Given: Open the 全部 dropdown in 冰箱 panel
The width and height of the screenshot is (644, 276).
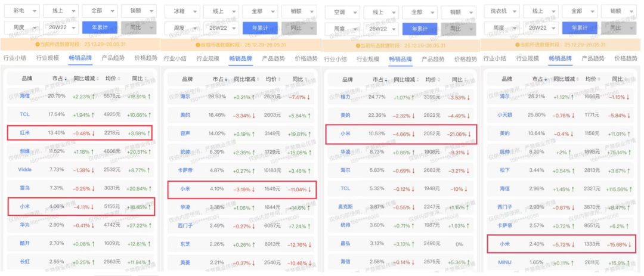Looking at the screenshot, I should click(x=259, y=11).
